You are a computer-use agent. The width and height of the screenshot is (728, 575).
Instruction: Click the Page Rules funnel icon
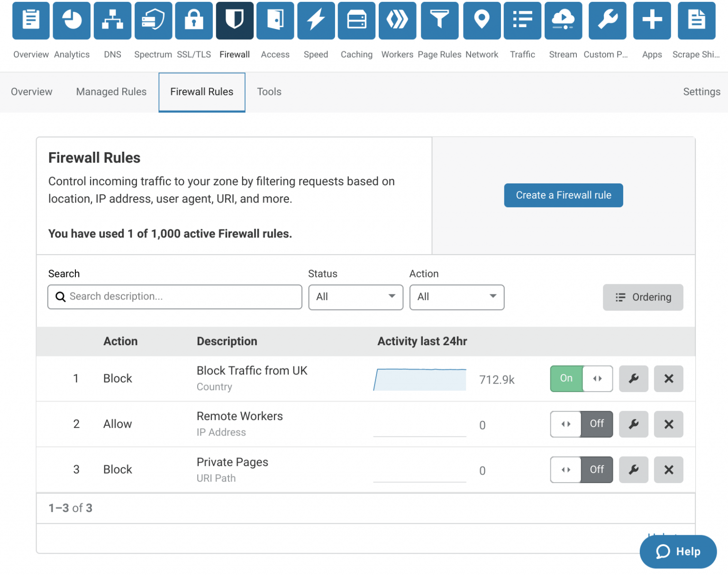click(439, 20)
